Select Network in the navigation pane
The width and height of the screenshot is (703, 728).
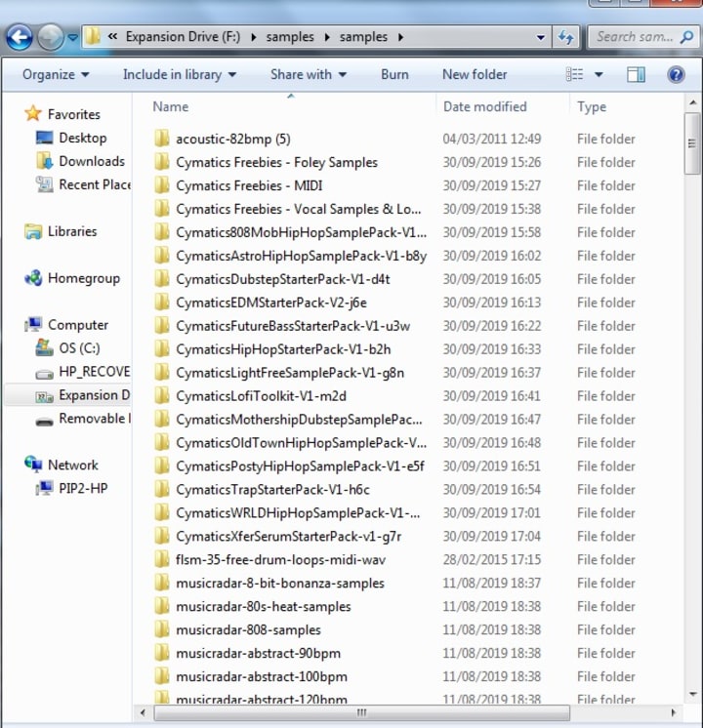click(73, 465)
